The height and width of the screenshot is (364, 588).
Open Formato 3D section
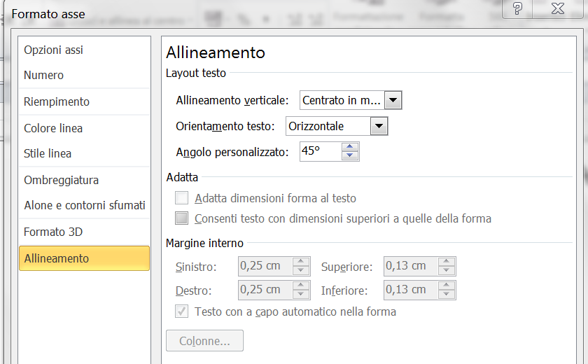click(x=54, y=232)
